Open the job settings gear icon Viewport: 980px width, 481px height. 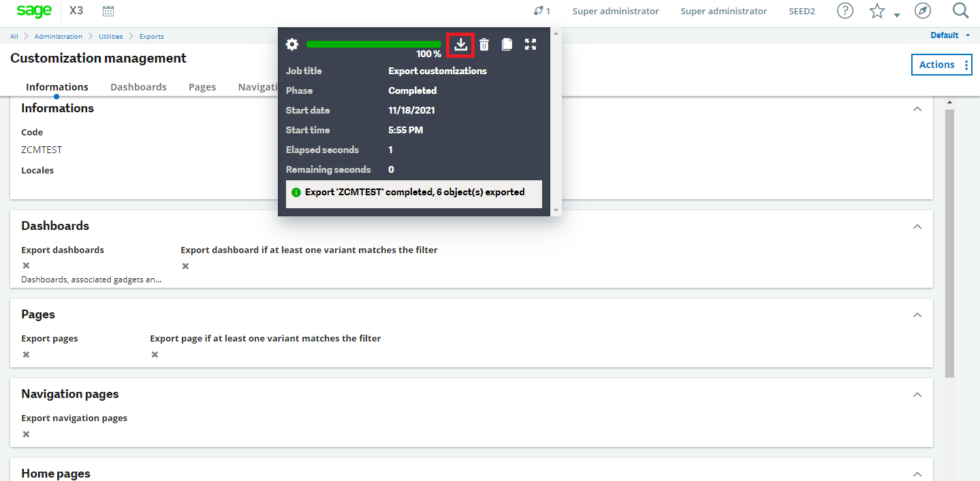[x=291, y=44]
